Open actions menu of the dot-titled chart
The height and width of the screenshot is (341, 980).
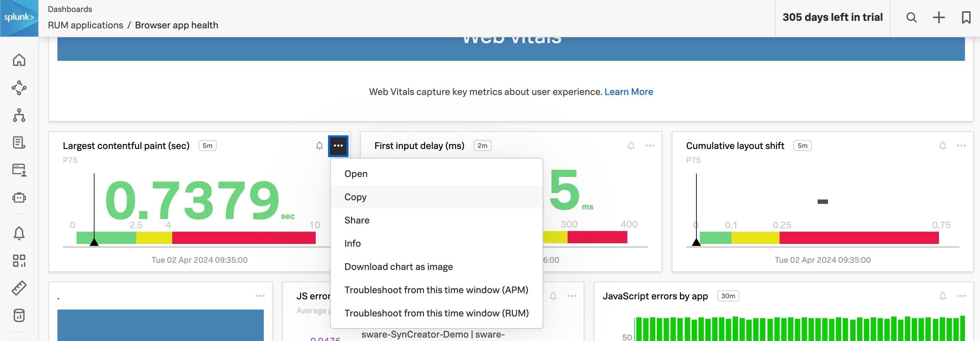coord(260,296)
